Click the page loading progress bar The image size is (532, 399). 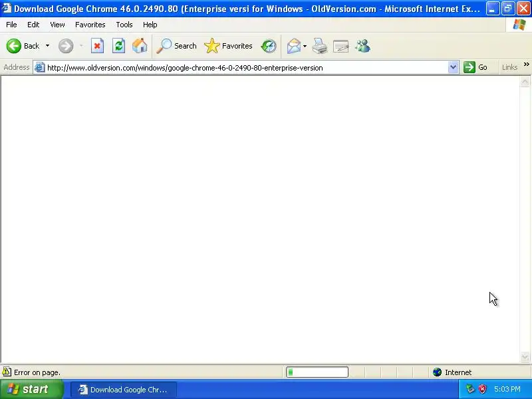[x=317, y=372]
